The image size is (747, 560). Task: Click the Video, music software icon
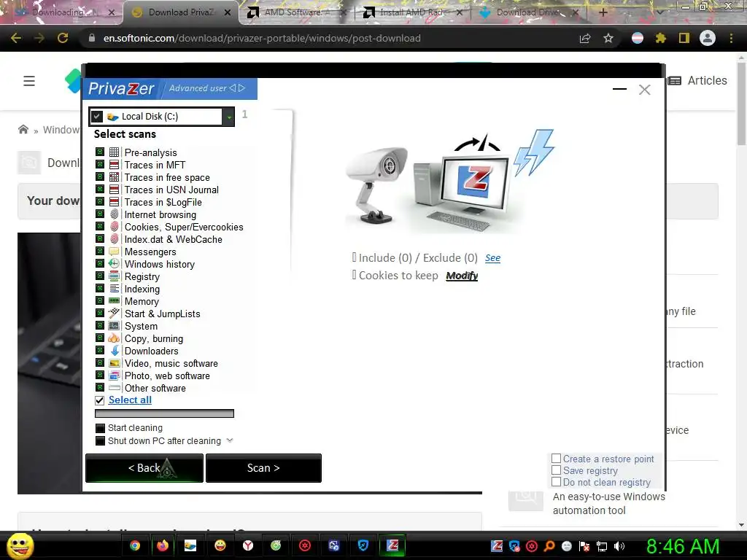click(114, 363)
